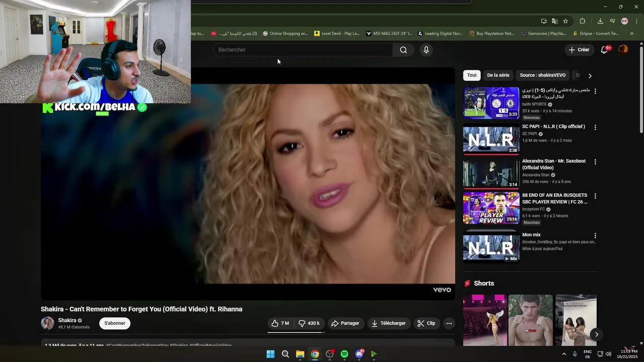Open the Windows Start menu

(270, 354)
